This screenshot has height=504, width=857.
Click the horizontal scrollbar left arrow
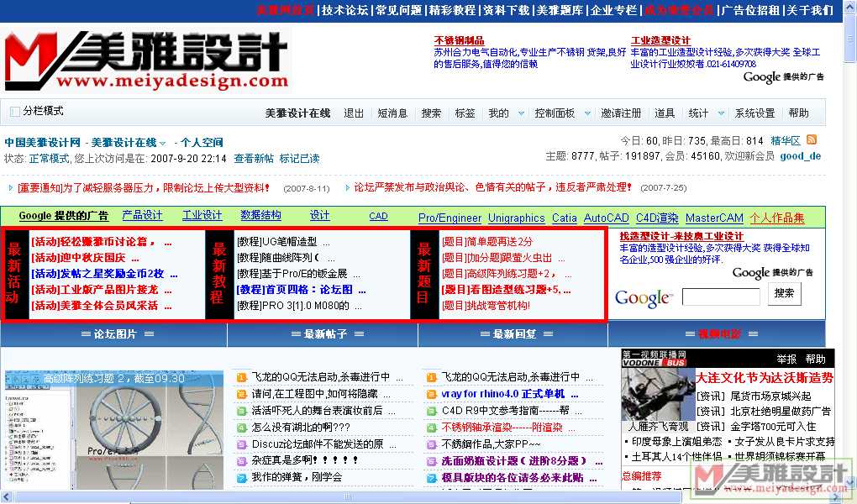click(x=6, y=497)
